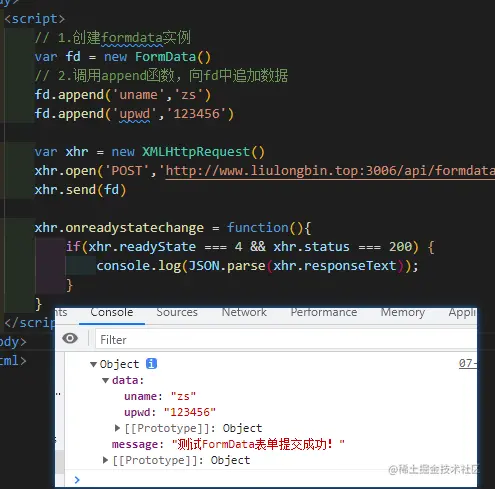Switch to the Performance tab
The height and width of the screenshot is (489, 495).
tap(324, 312)
